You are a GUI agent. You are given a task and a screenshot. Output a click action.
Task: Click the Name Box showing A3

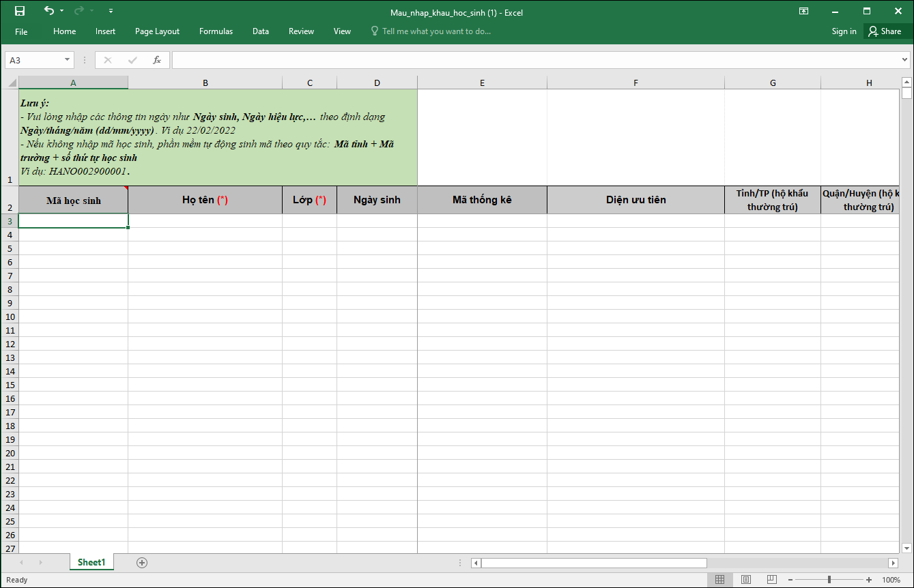point(34,60)
